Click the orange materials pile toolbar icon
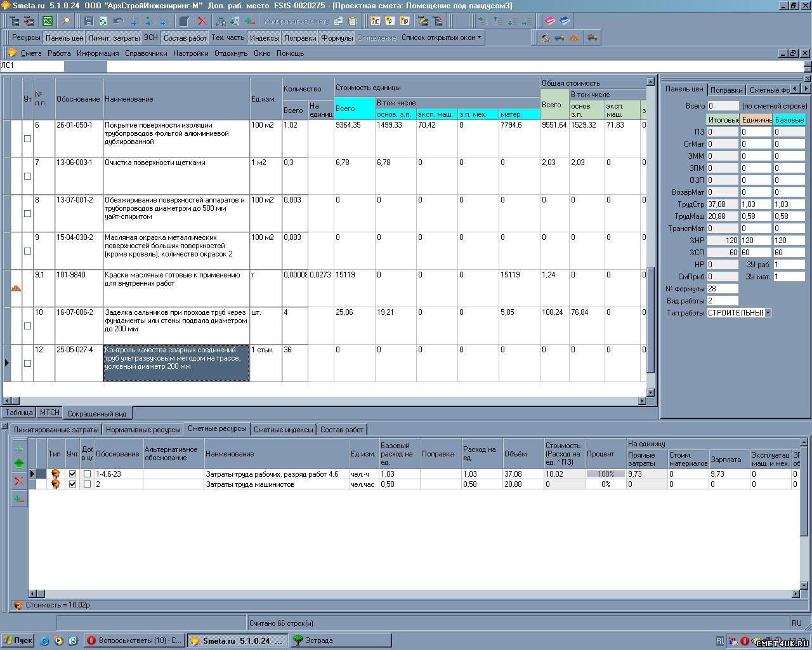Image resolution: width=812 pixels, height=650 pixels. point(574,38)
